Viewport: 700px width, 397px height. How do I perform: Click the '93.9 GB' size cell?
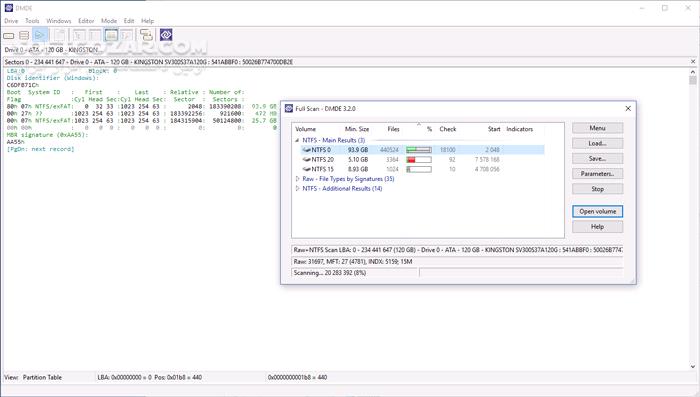pyautogui.click(x=358, y=150)
